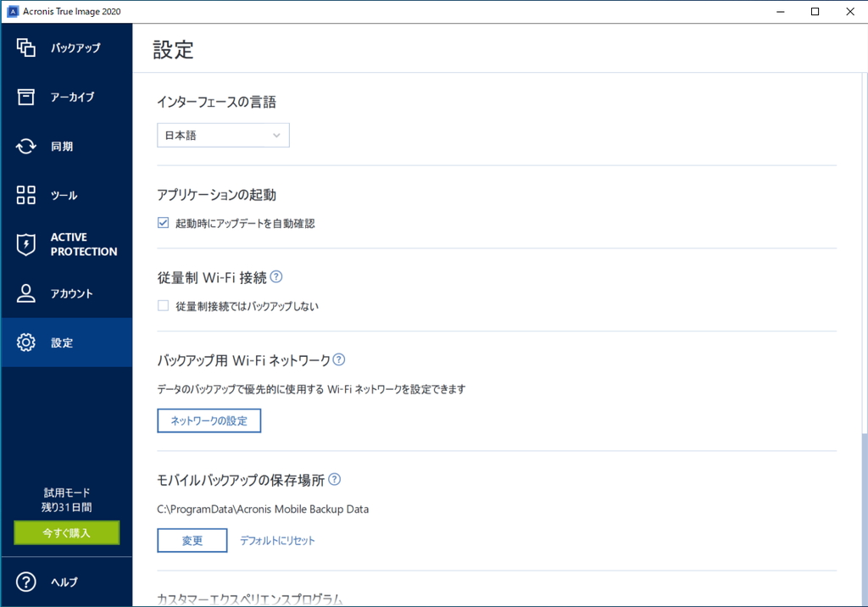
Task: Click the help icon beside バックアップ用 Wi-Fi ネットワーク
Action: coord(339,359)
